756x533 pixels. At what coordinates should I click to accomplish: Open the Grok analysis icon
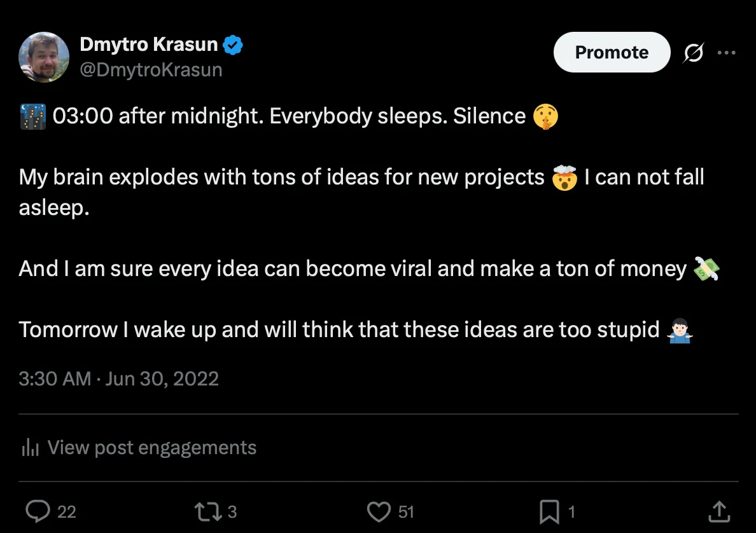pos(695,53)
